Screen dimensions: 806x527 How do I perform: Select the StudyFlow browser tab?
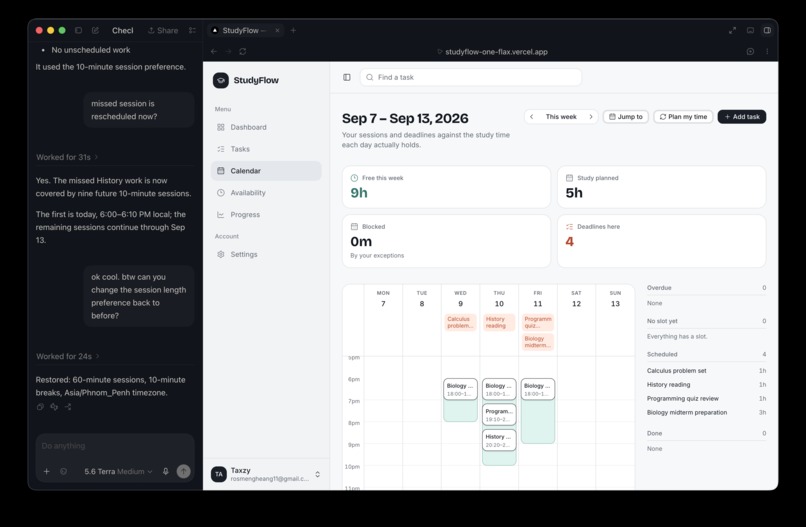click(246, 30)
